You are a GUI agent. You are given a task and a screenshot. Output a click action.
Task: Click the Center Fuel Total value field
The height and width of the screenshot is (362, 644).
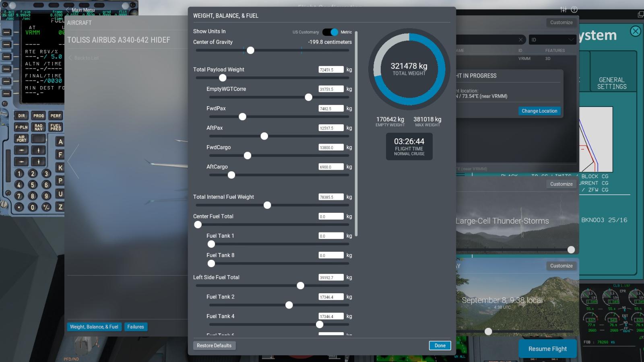click(331, 216)
